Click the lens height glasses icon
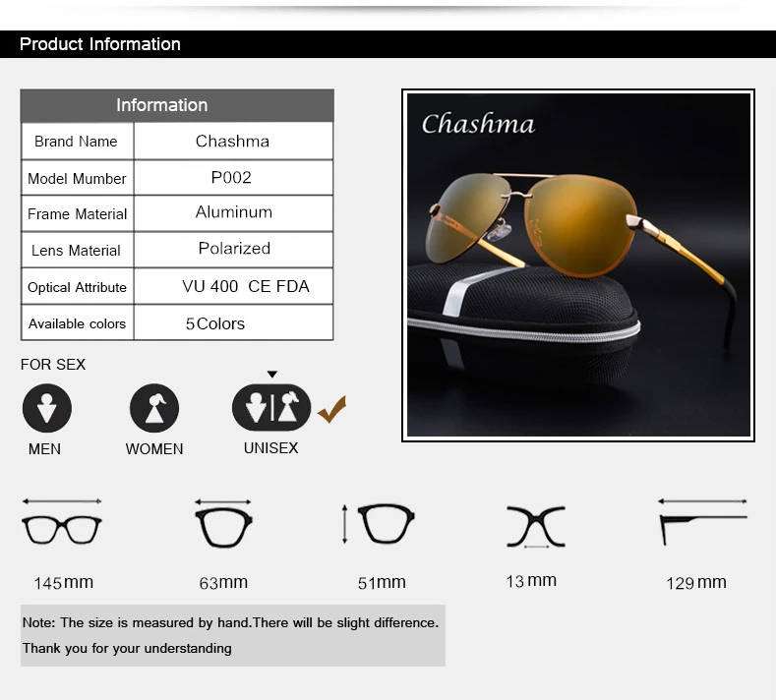 coord(379,524)
